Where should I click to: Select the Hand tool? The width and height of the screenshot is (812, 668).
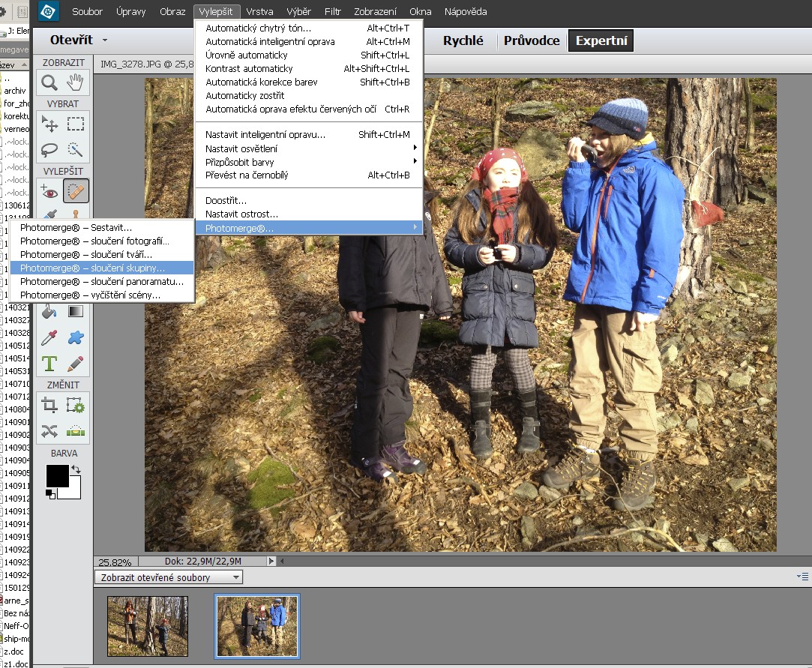tap(76, 82)
